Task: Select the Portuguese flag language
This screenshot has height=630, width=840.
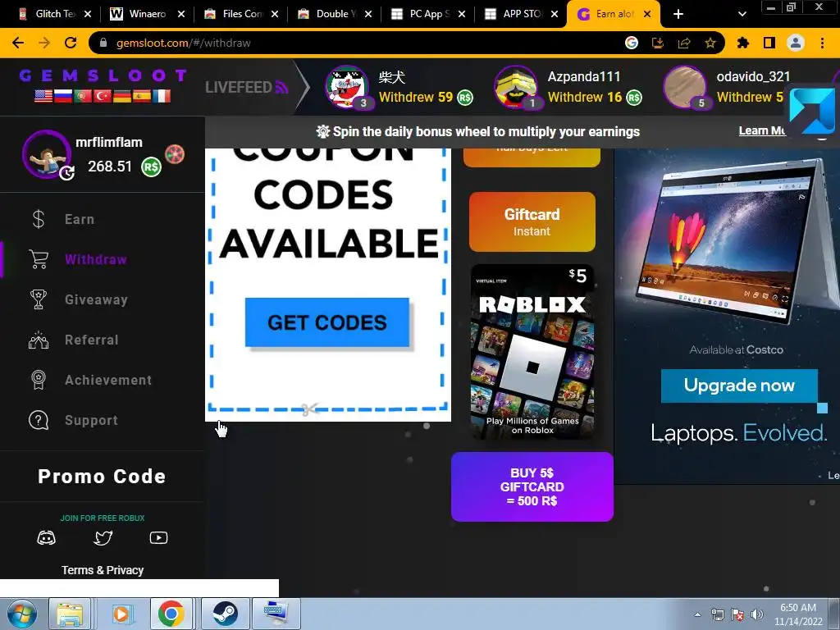Action: point(83,96)
